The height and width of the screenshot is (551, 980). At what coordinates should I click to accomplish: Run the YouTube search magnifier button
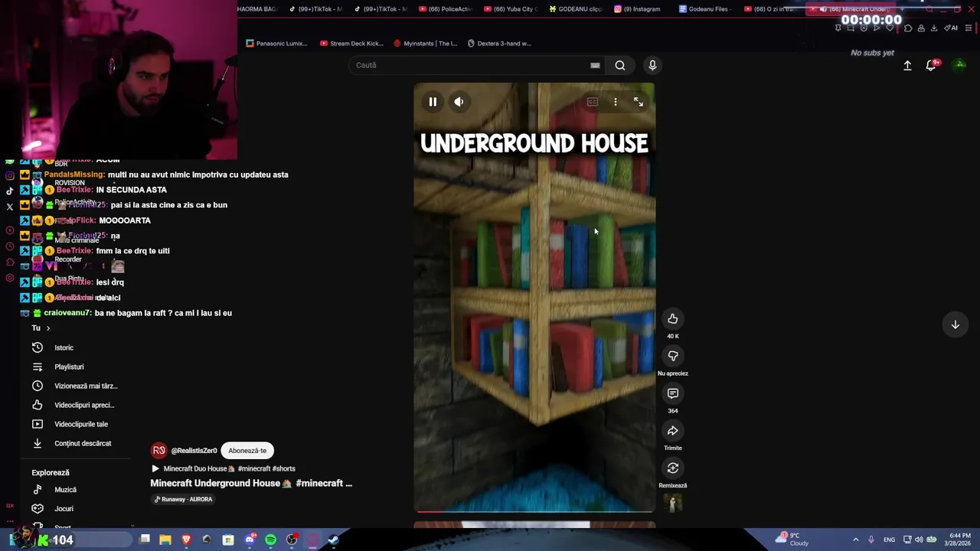[x=620, y=65]
